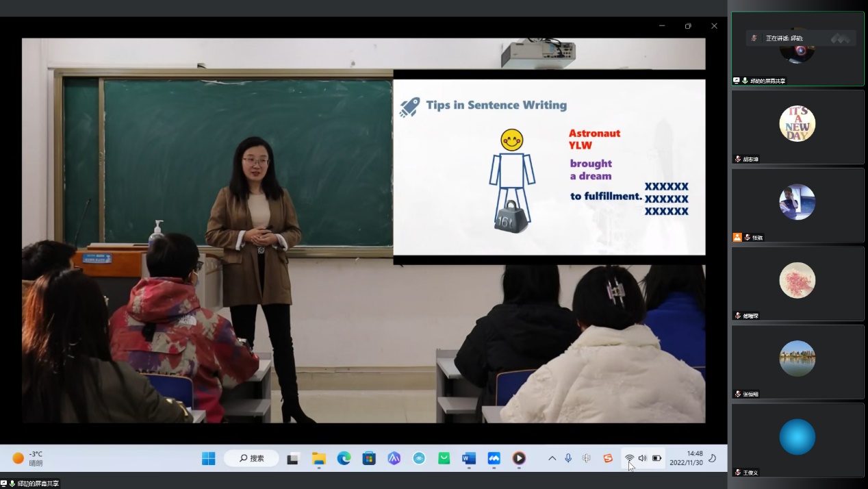Open Tencent Meeting app in the taskbar
Image resolution: width=868 pixels, height=489 pixels.
494,458
